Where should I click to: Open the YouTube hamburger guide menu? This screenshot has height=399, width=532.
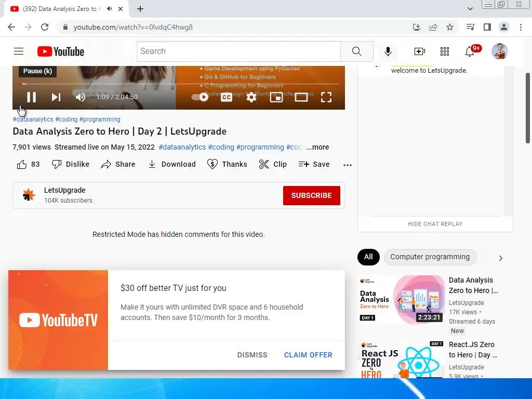19,51
